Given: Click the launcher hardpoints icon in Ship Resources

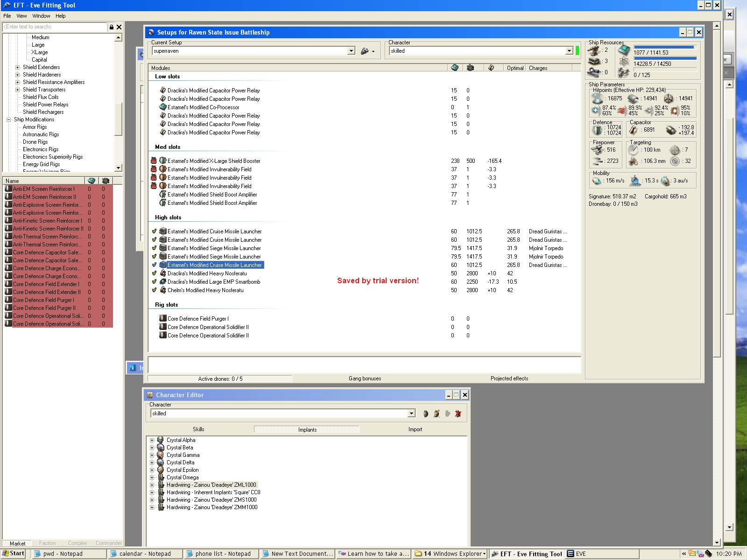Looking at the screenshot, I should point(593,61).
